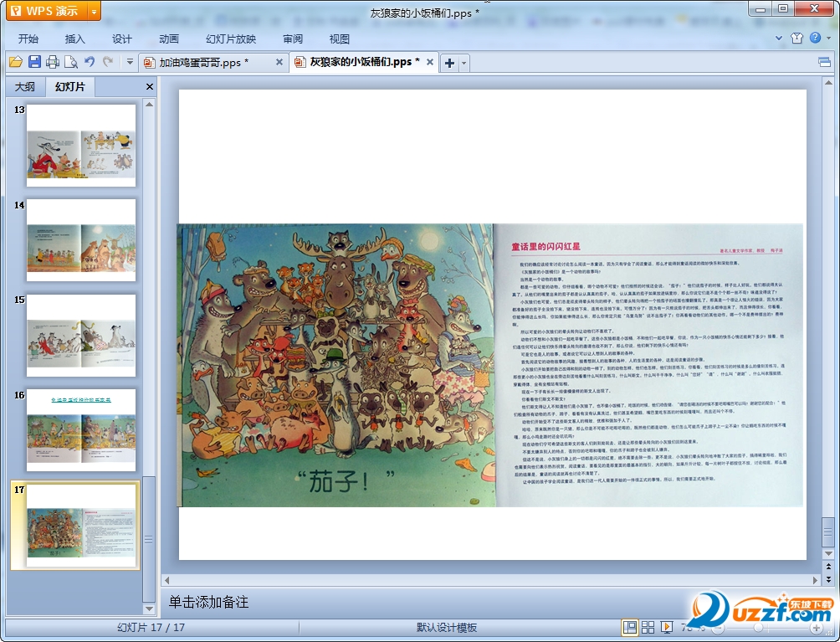Switch to slide sorter view
Viewport: 840px width, 642px height.
coord(648,627)
